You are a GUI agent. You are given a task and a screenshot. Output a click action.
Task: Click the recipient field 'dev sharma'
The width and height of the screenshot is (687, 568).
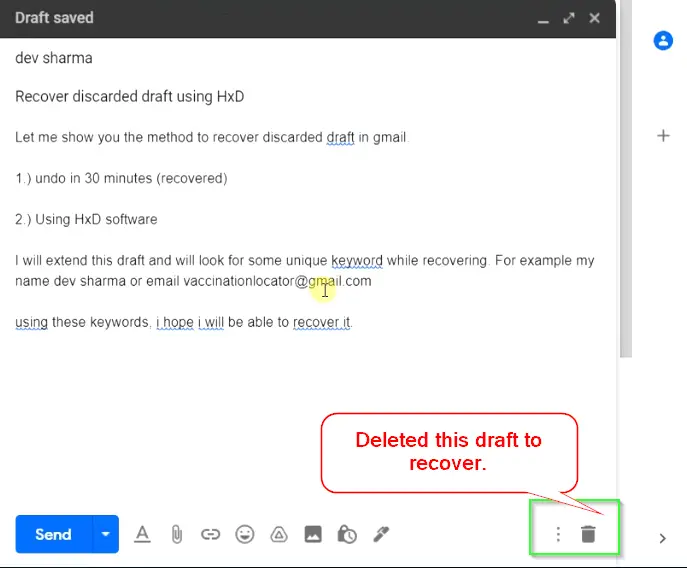click(54, 58)
